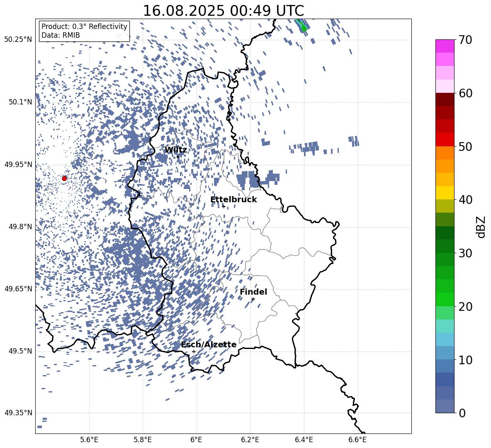
Task: Click the Findel location label
Action: tap(253, 292)
